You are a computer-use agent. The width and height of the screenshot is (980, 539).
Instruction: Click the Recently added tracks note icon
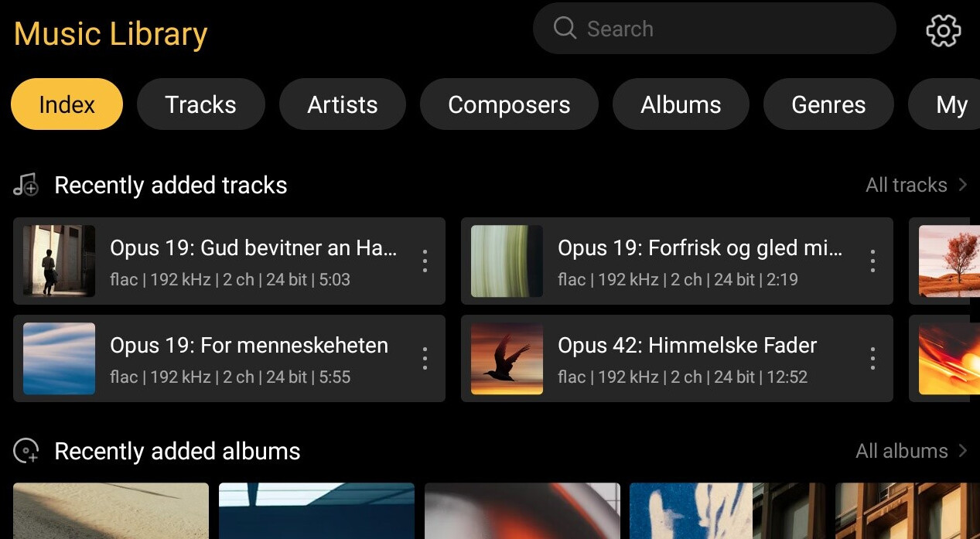click(x=26, y=186)
